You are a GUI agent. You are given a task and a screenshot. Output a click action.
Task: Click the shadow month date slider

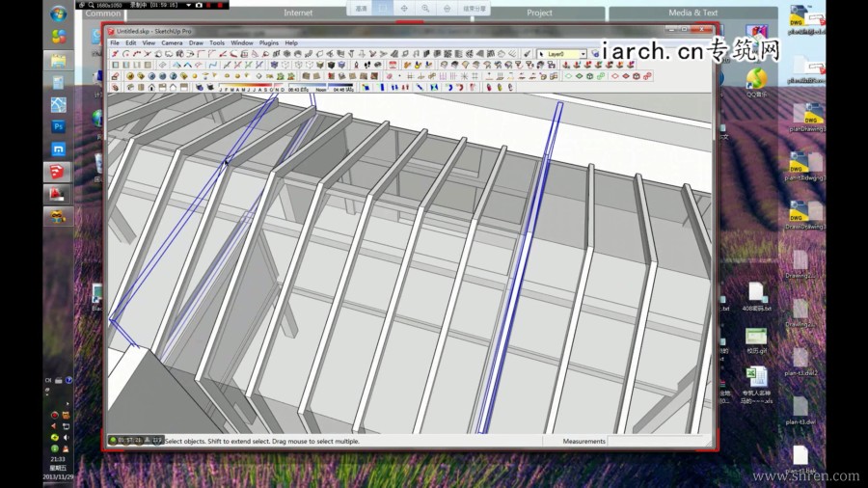tap(251, 88)
